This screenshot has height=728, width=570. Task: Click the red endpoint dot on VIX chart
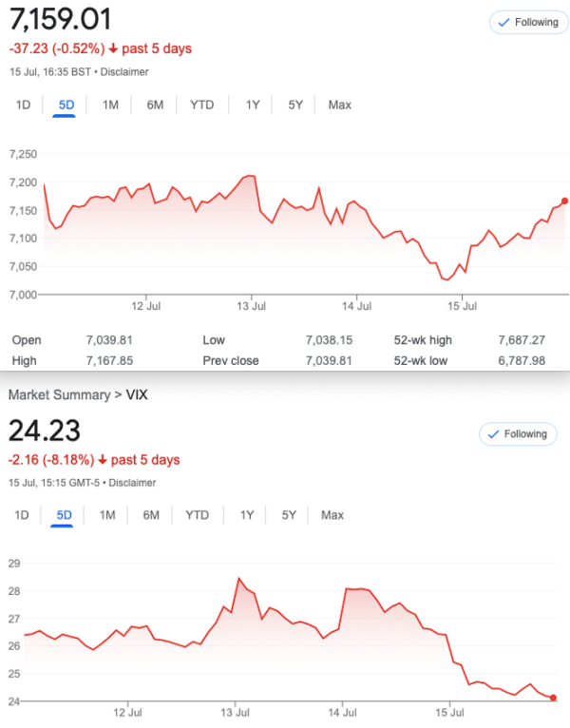[x=553, y=698]
